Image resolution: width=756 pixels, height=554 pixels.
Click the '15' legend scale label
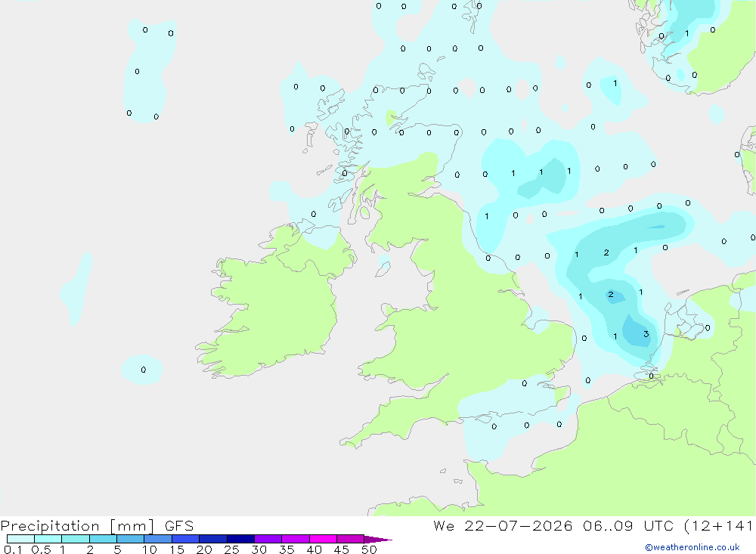coord(177,549)
